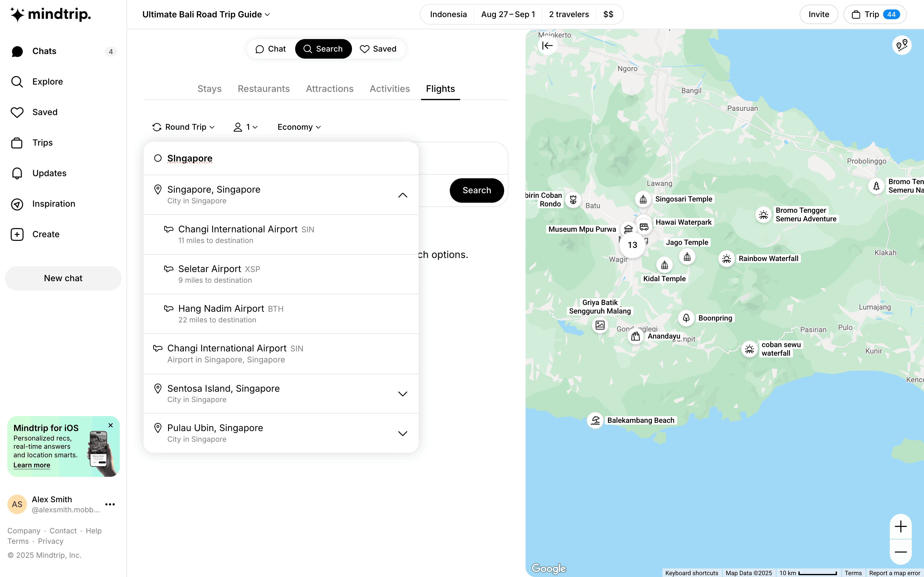Zoom in on the map
The height and width of the screenshot is (577, 924).
tap(901, 527)
